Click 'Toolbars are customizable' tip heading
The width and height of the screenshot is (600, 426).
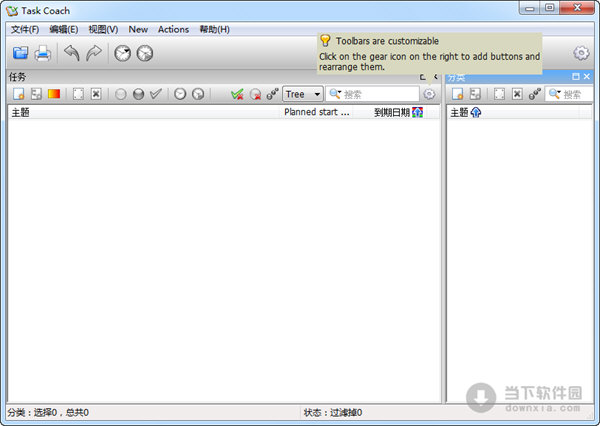[387, 41]
